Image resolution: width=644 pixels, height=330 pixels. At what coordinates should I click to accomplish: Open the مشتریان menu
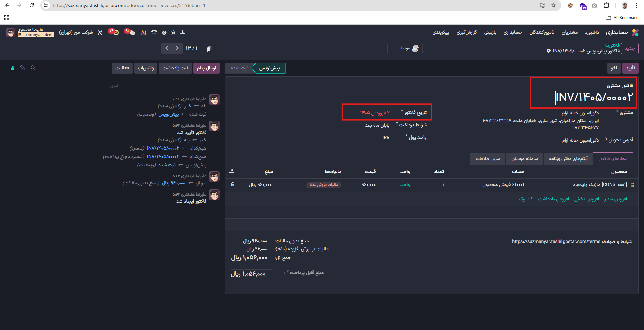click(570, 32)
